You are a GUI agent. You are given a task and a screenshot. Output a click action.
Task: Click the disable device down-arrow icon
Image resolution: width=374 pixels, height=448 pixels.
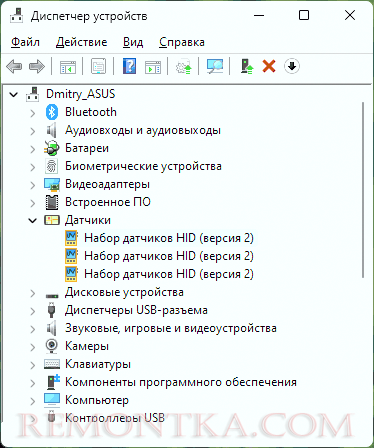tap(292, 66)
